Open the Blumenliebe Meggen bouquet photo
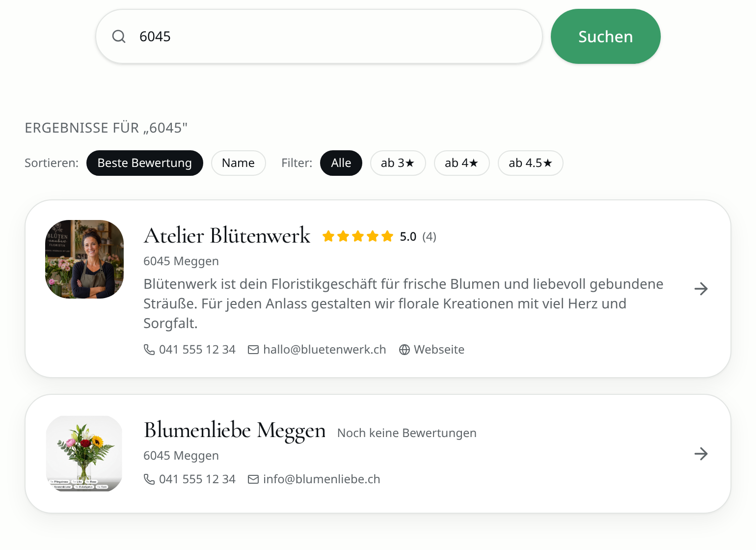Viewport: 756px width, 550px height. pos(84,454)
